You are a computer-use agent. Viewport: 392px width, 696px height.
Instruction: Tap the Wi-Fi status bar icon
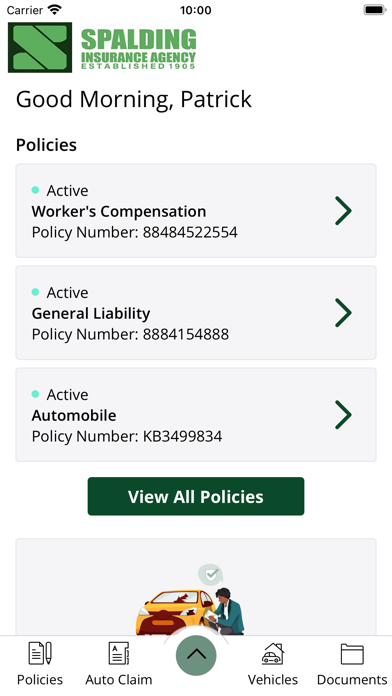point(55,10)
